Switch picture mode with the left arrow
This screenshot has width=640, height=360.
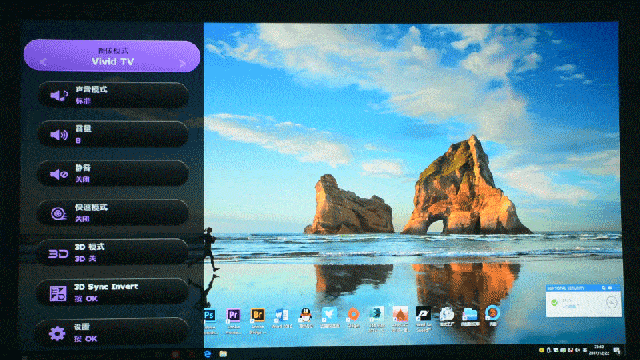tap(43, 62)
